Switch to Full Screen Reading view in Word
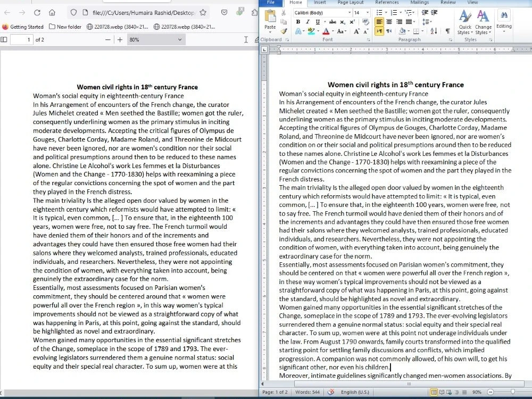 (x=442, y=392)
